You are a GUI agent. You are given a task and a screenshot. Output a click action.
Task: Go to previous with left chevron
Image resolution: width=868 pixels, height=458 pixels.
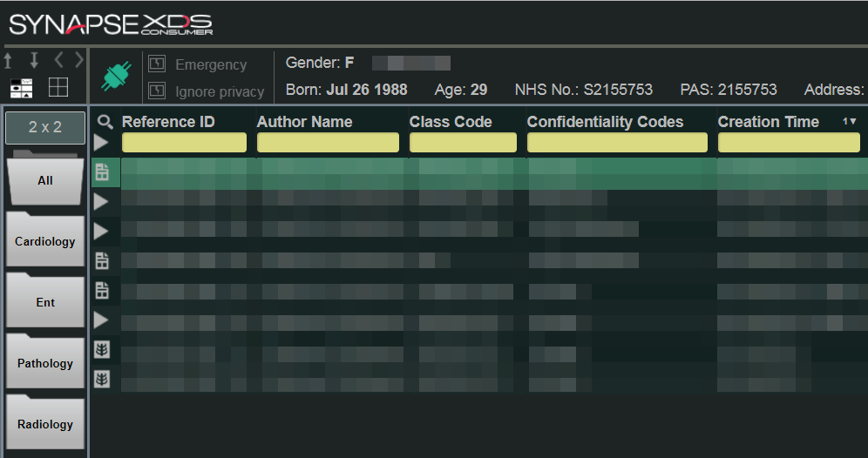58,61
